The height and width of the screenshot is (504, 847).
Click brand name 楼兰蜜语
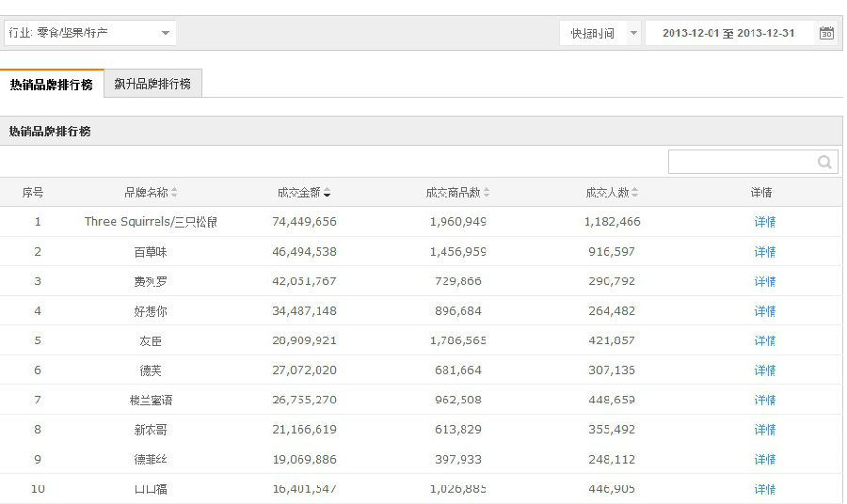pyautogui.click(x=151, y=401)
